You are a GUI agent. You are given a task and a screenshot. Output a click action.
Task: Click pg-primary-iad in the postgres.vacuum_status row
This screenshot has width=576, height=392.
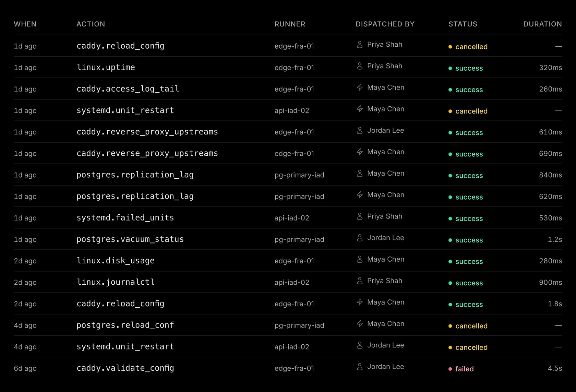click(x=299, y=239)
